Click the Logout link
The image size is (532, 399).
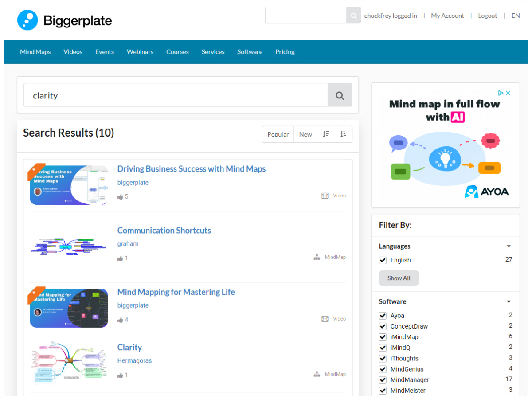(488, 16)
